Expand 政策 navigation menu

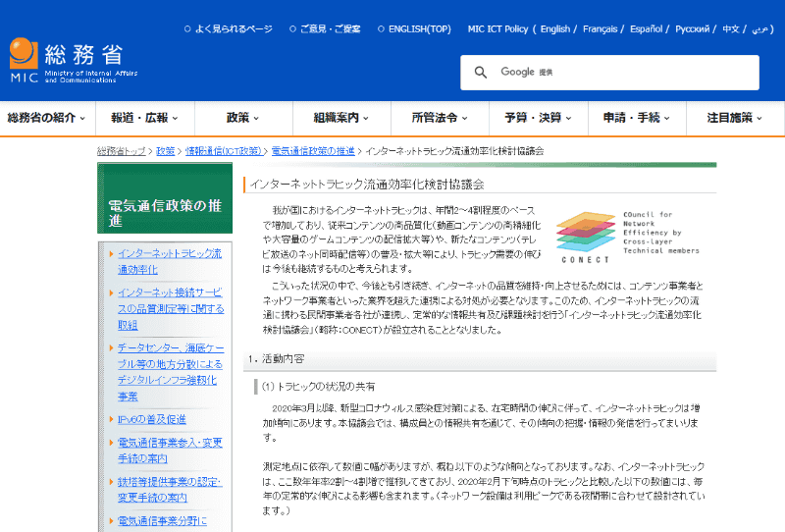click(242, 118)
